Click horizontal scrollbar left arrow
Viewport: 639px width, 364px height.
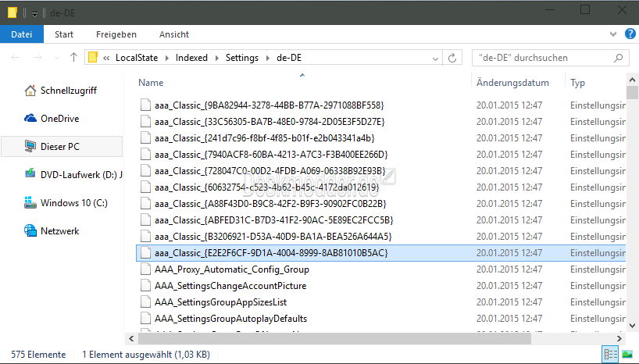[131, 338]
